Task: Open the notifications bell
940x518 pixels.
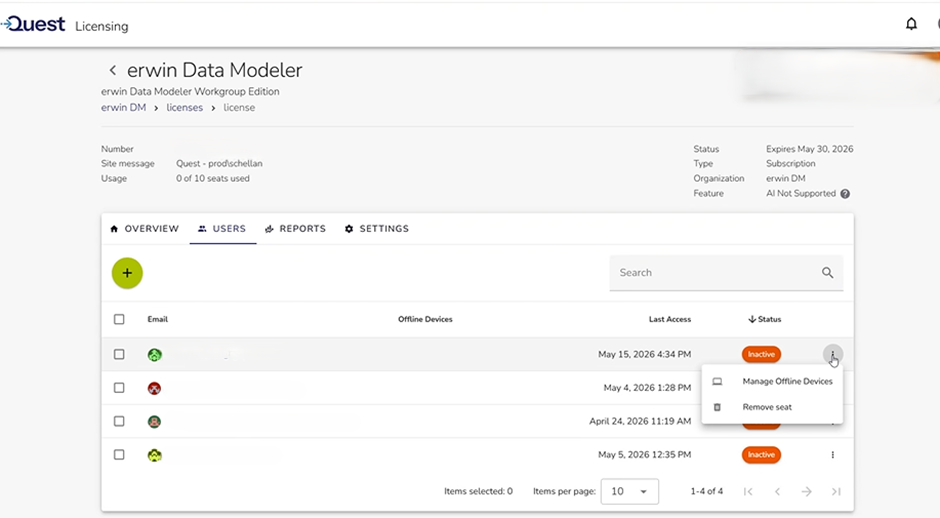Action: click(x=911, y=24)
